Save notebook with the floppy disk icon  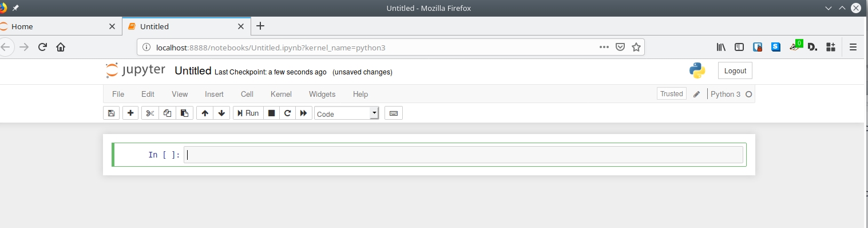click(111, 113)
